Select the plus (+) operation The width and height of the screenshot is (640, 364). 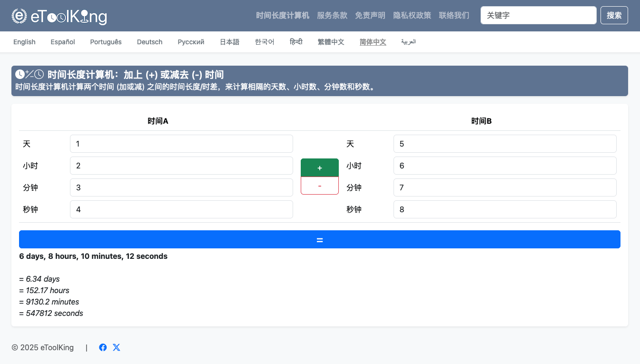319,168
